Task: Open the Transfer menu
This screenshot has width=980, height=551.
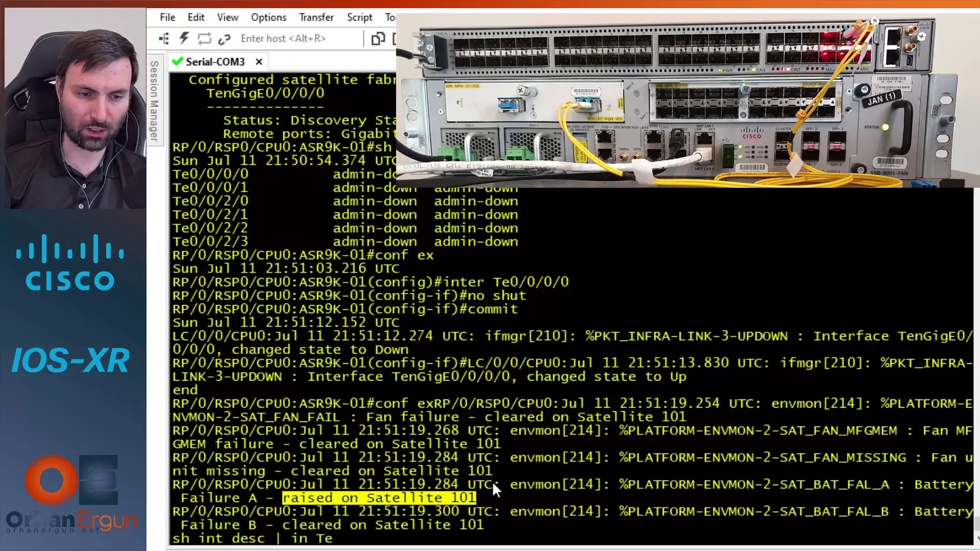Action: 316,17
